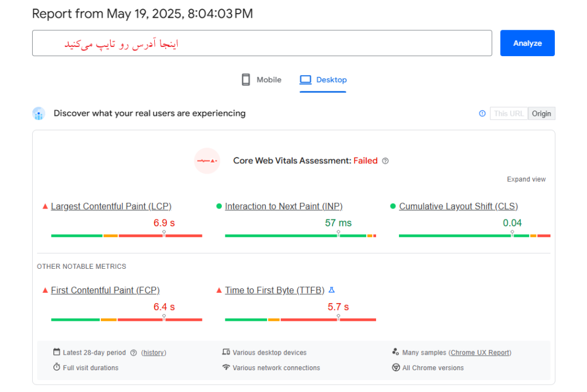Click inside the URL address field

tap(262, 43)
